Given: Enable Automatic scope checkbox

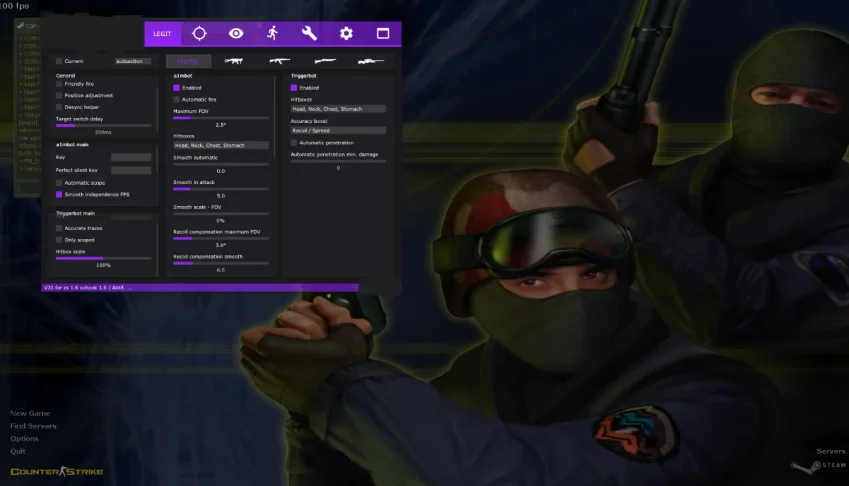Looking at the screenshot, I should coord(59,183).
